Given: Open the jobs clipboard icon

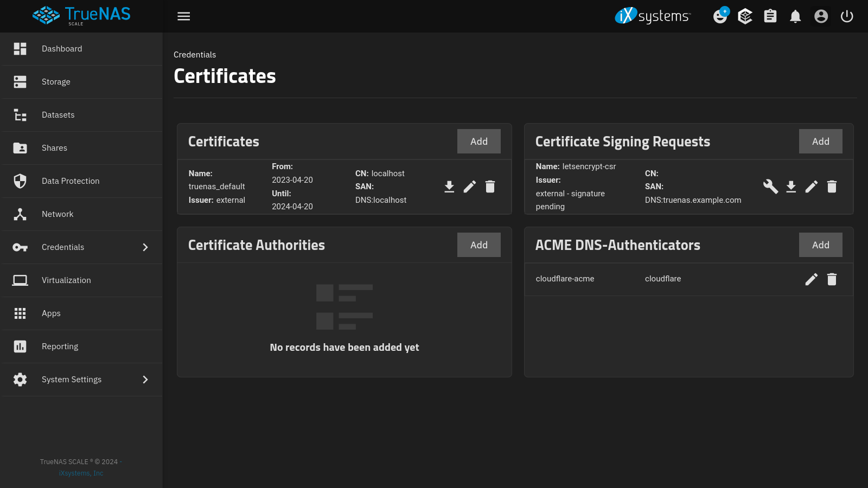Looking at the screenshot, I should click(x=770, y=16).
